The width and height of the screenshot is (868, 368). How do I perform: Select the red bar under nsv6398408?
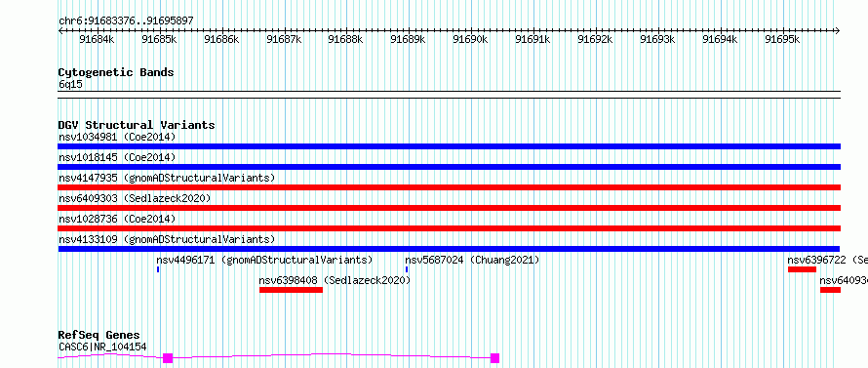(292, 290)
